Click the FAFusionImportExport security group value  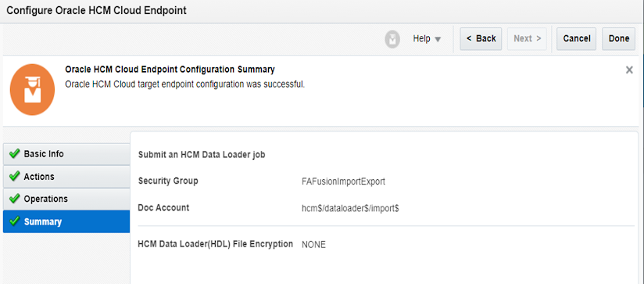[x=343, y=182]
